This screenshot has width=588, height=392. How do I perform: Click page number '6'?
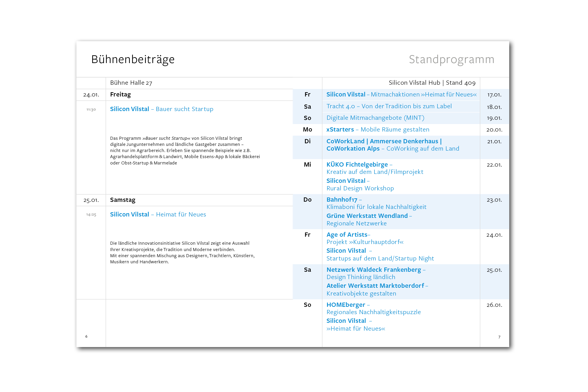(86, 336)
